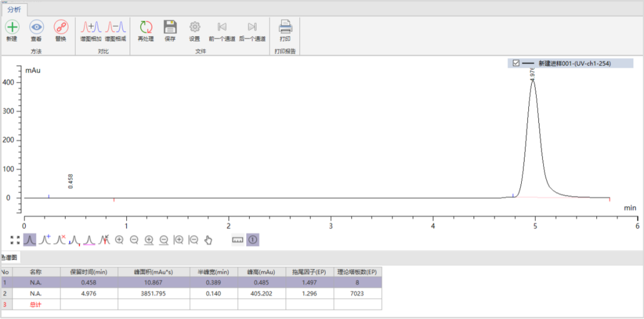Go to 后一个通道 next channel
Image resolution: width=644 pixels, height=319 pixels.
[x=252, y=27]
